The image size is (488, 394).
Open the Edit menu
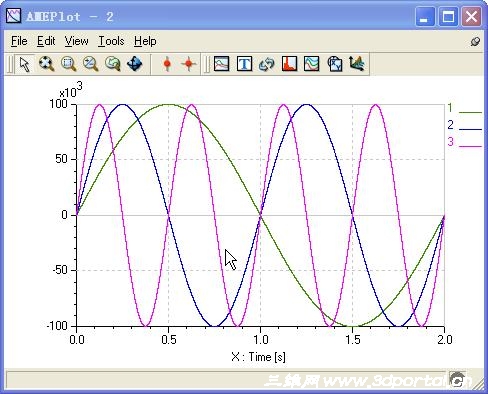pos(46,41)
